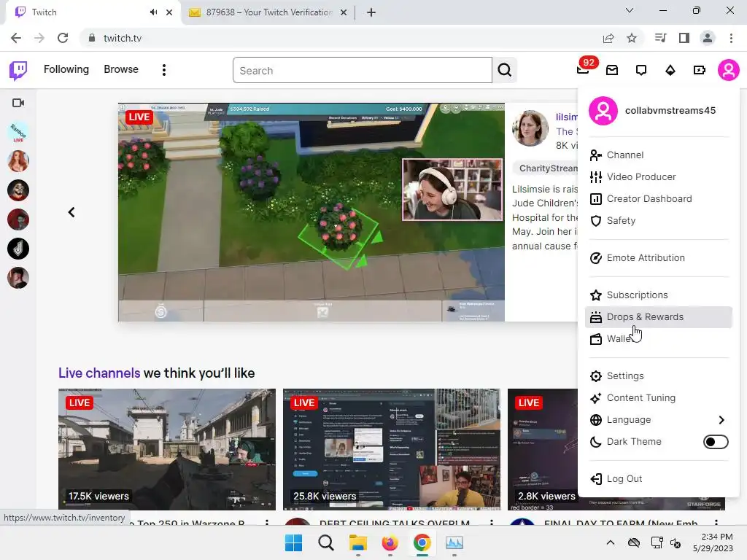747x560 pixels.
Task: Click the Live channels heading link
Action: 99,373
